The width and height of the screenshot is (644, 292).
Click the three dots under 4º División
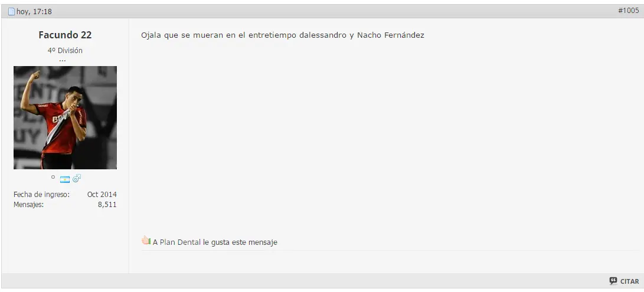(63, 60)
